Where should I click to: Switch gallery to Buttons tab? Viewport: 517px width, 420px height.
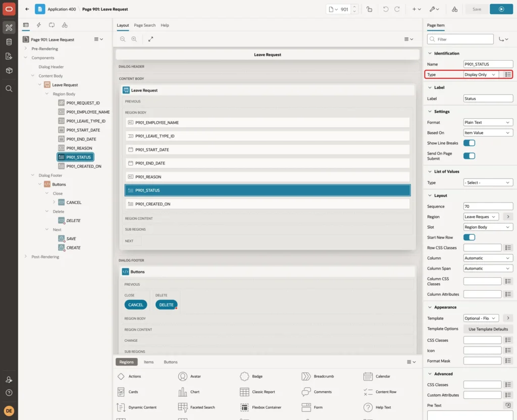point(171,362)
